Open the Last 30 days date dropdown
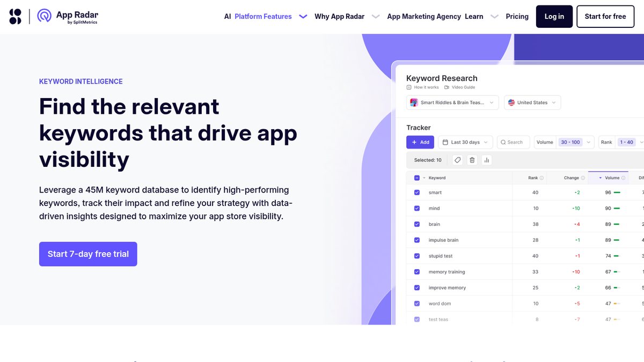 pos(465,142)
